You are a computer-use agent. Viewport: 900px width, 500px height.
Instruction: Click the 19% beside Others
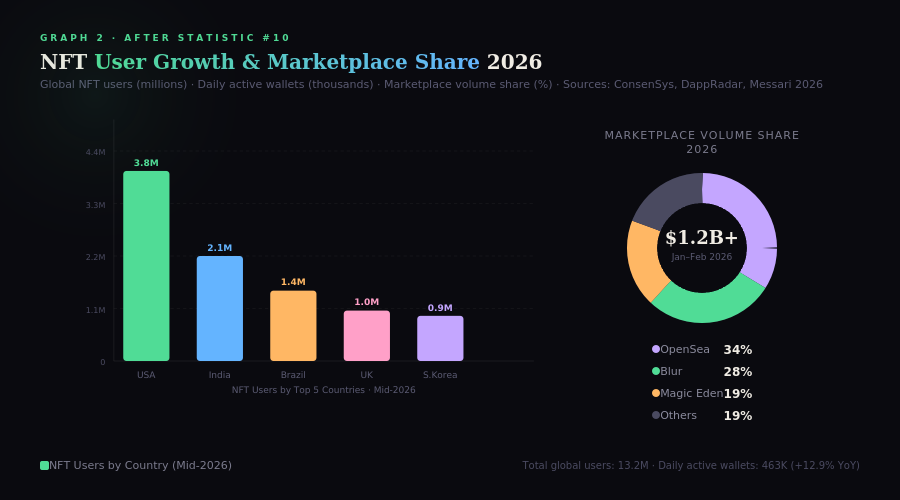click(x=738, y=416)
